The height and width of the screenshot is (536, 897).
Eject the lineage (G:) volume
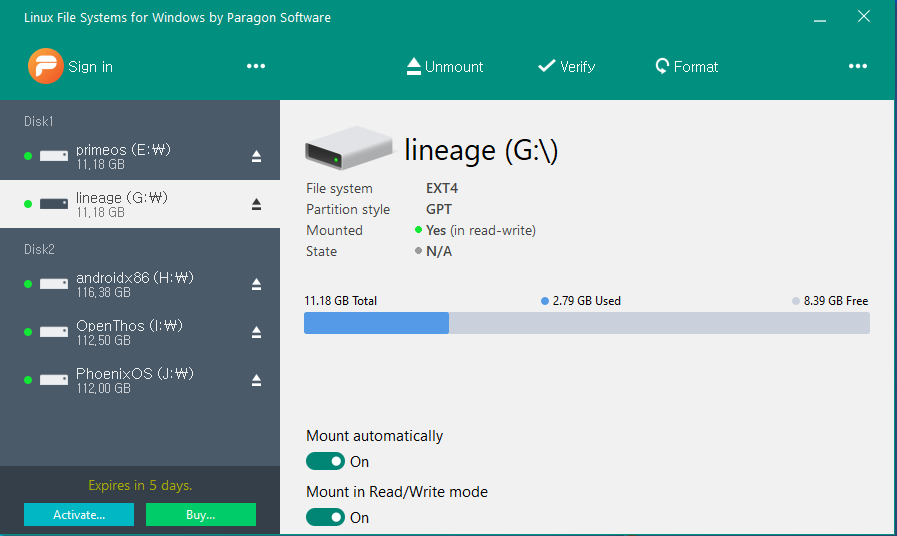256,204
